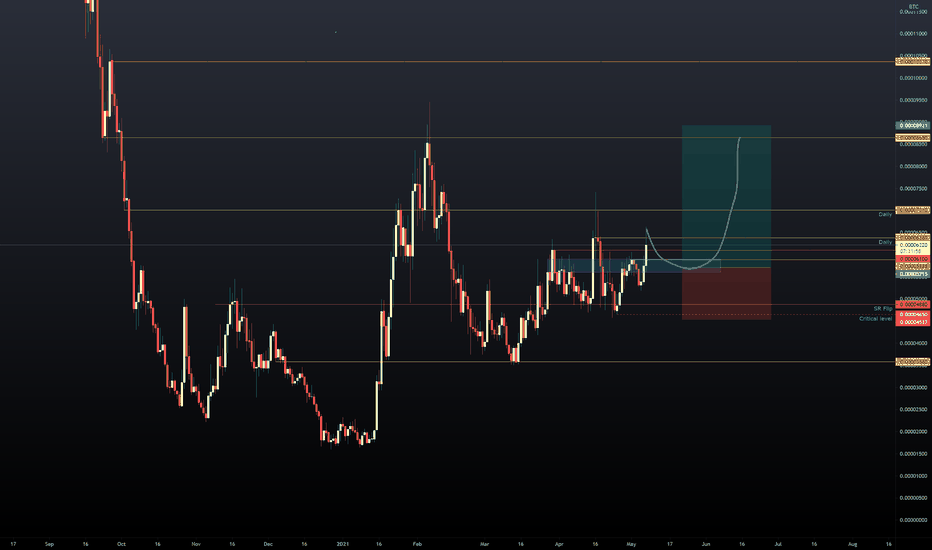This screenshot has height=550, width=932.
Task: Click the Sep label on time axis
Action: coord(49,544)
